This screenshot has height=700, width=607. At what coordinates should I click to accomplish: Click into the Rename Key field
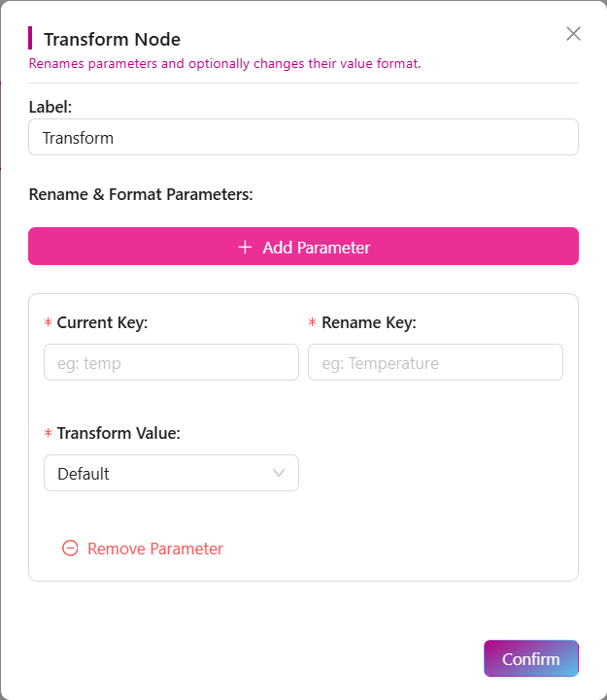coord(435,363)
